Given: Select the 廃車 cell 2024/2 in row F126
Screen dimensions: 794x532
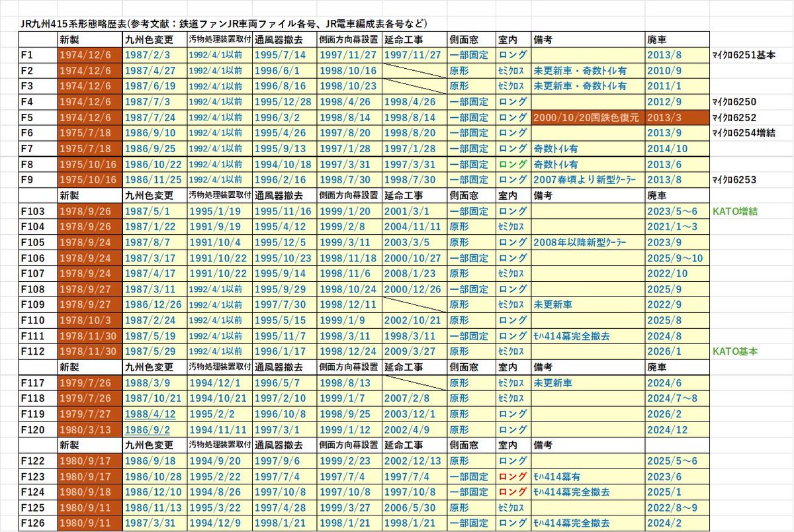Looking at the screenshot, I should [x=678, y=524].
